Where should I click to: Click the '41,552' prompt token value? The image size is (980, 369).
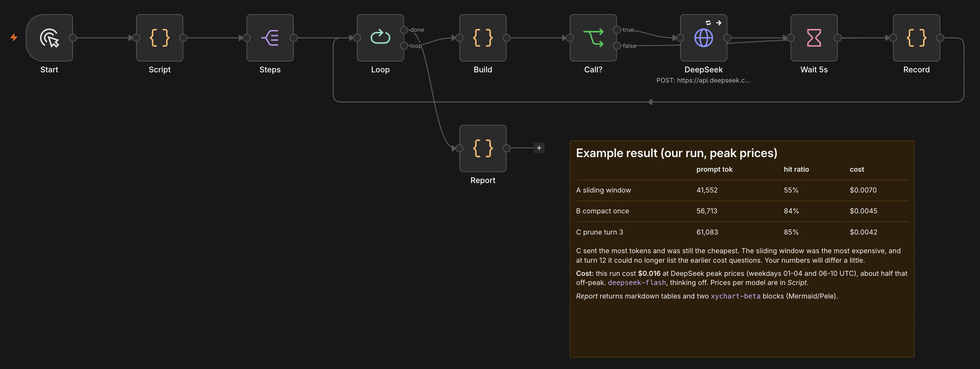coord(707,190)
